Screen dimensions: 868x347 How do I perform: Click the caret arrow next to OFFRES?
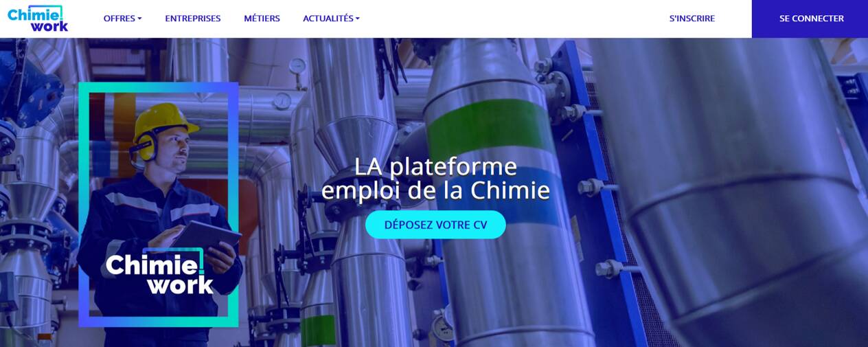139,19
